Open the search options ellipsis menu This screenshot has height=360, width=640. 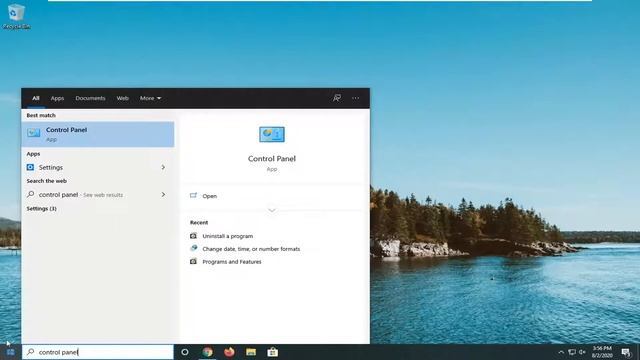(x=356, y=98)
